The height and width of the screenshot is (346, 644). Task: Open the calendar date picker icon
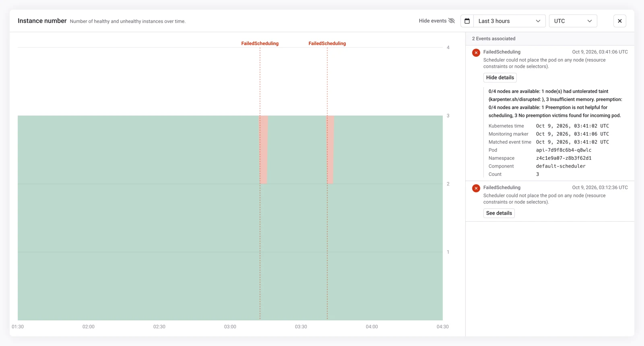[467, 21]
